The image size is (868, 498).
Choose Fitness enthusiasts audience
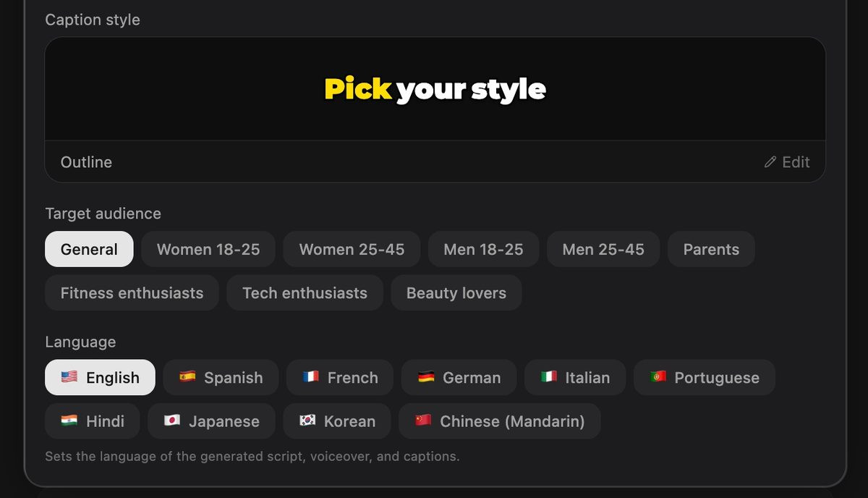[x=132, y=293]
